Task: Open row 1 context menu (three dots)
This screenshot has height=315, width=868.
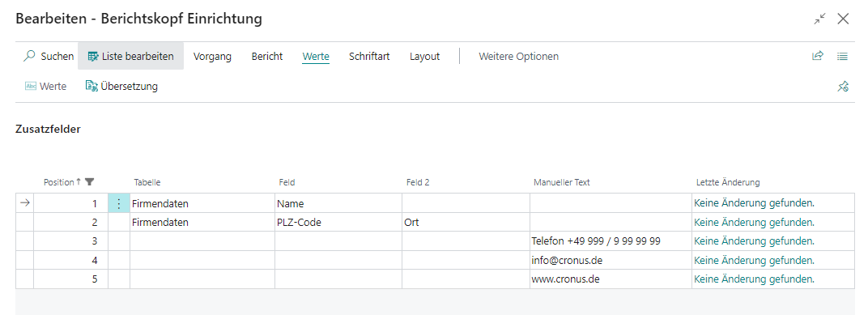Action: 119,203
